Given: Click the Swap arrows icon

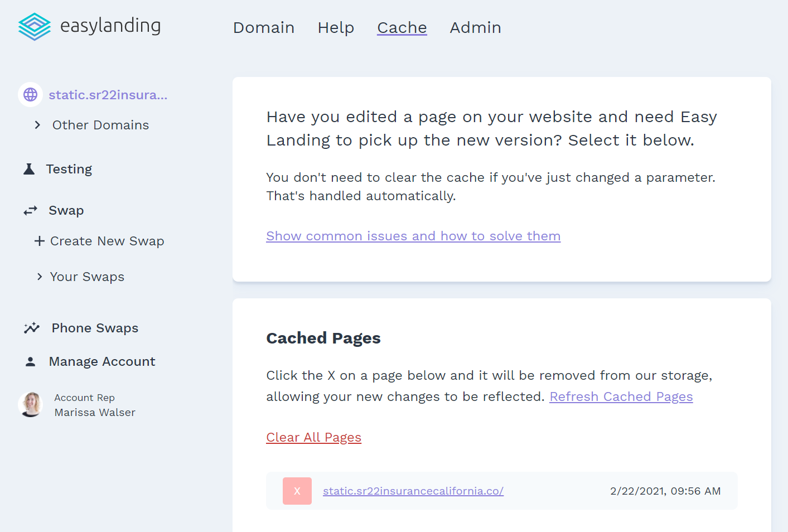Looking at the screenshot, I should coord(30,210).
